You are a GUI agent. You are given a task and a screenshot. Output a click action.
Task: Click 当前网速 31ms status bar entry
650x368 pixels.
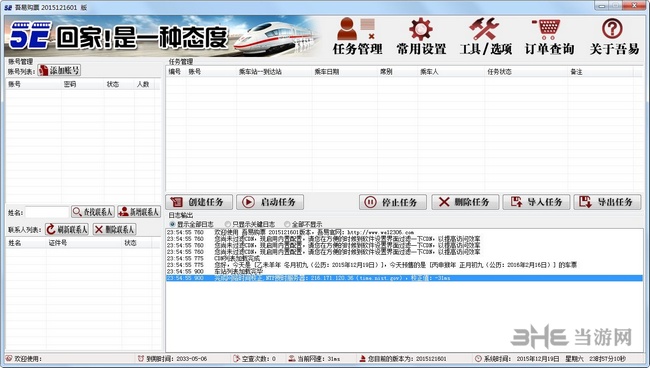[x=315, y=359]
